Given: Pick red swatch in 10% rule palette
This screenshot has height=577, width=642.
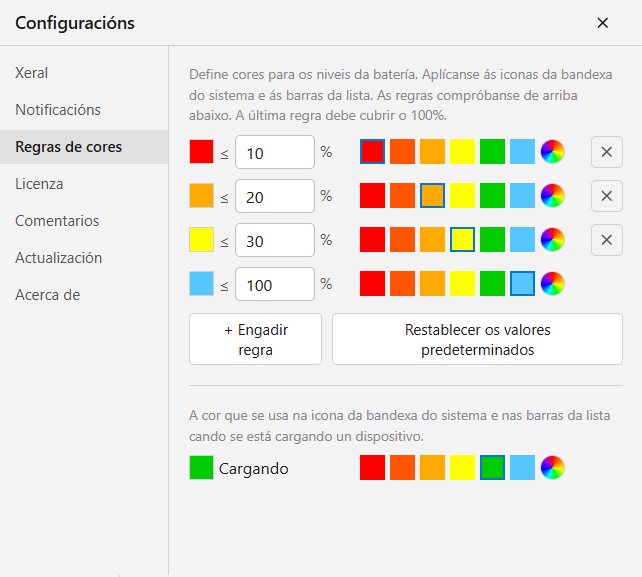Looking at the screenshot, I should 373,152.
